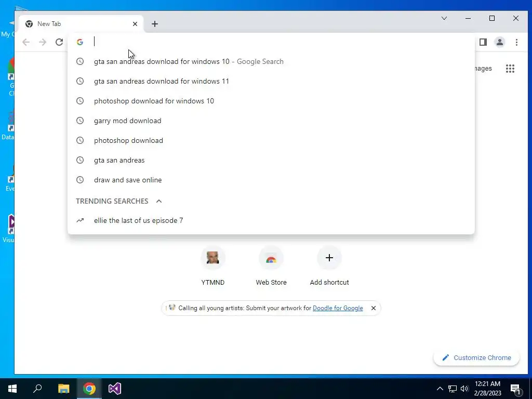Choose suggestion gta san andreas download for windows 10
Screen dimensions: 532x399
click(271, 61)
